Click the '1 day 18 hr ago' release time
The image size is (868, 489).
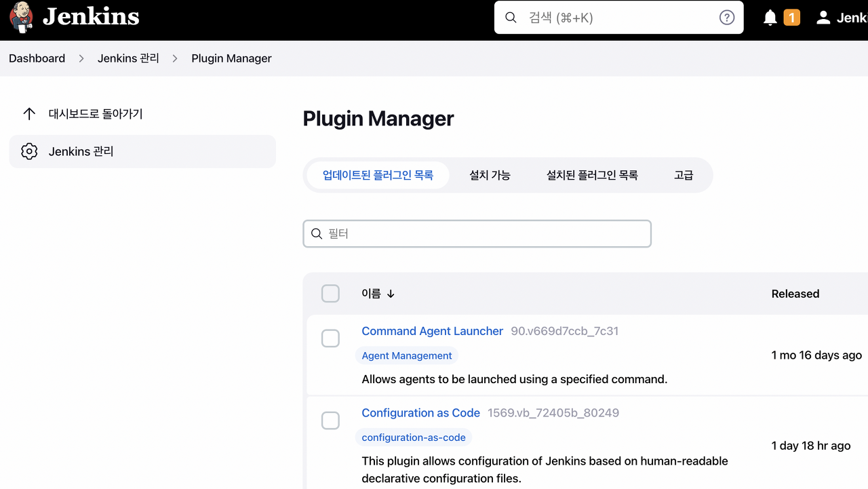pos(811,446)
